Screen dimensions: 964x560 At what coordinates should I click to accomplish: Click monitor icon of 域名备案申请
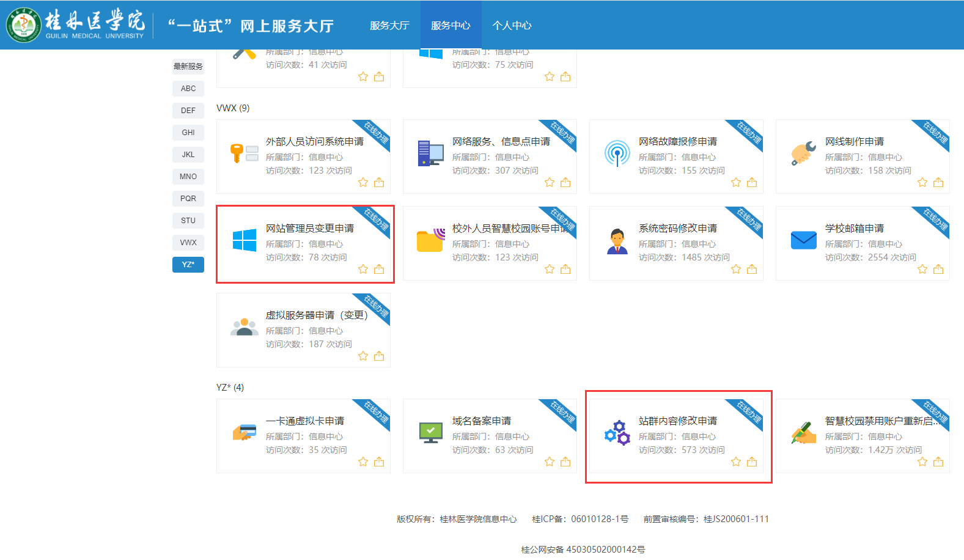tap(430, 432)
